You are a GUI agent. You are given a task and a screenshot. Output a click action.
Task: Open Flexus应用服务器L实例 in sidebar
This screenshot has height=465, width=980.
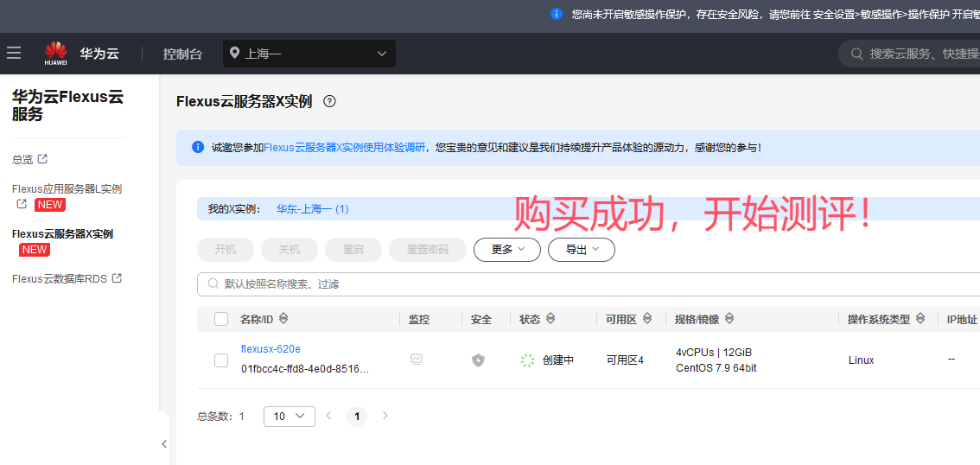click(x=67, y=188)
